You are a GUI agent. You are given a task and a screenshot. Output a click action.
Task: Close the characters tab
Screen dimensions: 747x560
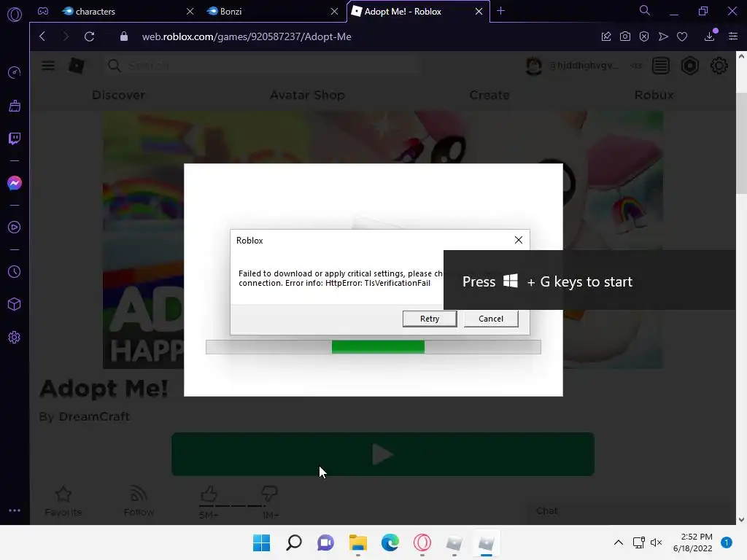[x=190, y=12]
